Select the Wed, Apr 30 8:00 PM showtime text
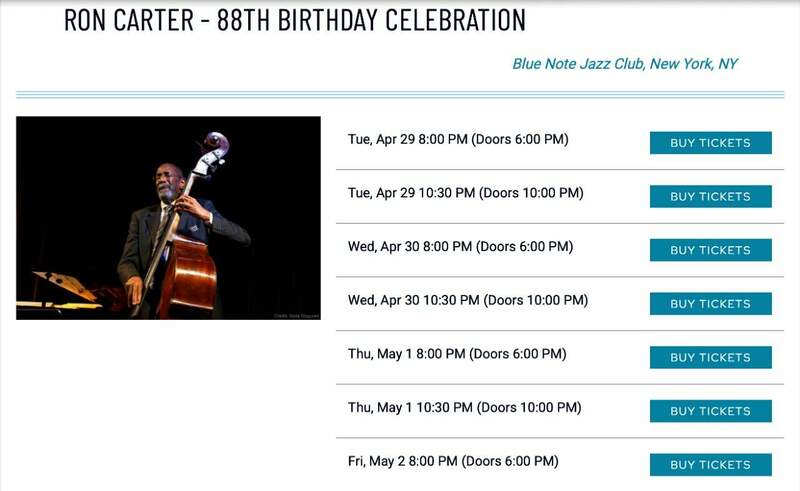 point(459,246)
